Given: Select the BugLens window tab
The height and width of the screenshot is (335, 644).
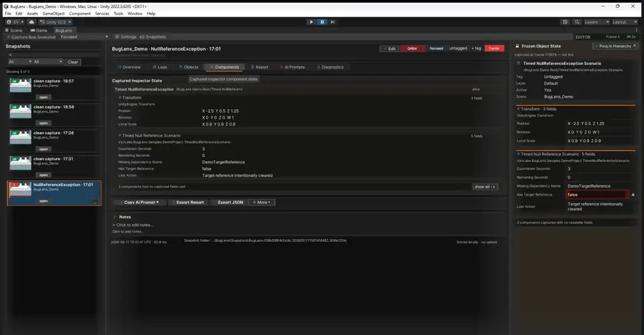Looking at the screenshot, I should point(63,30).
